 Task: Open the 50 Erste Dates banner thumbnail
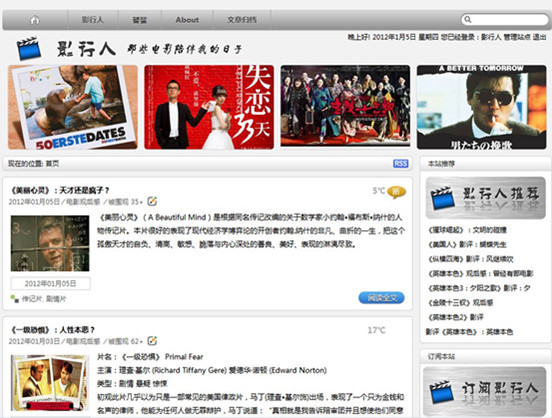point(73,107)
